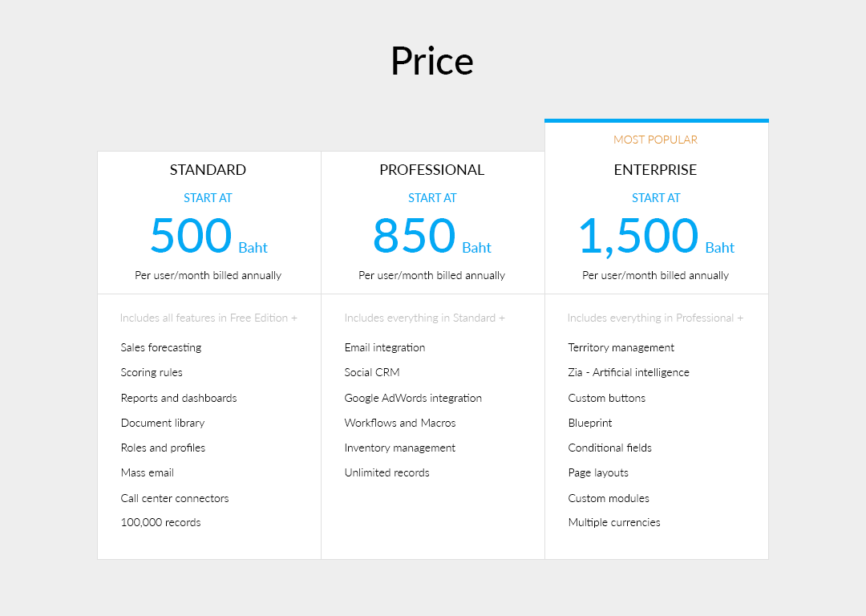Click Includes everything in Professional + text
Screen dimensions: 866x616
(x=655, y=318)
